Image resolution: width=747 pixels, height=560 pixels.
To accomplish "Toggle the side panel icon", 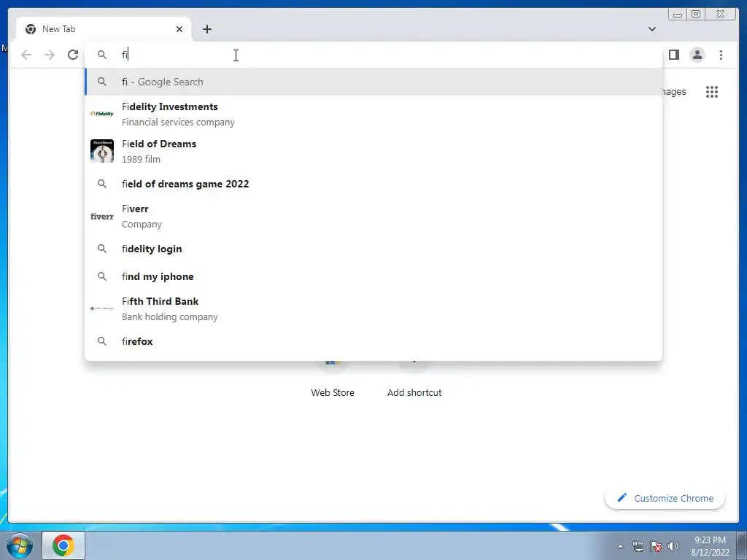I will click(x=673, y=55).
